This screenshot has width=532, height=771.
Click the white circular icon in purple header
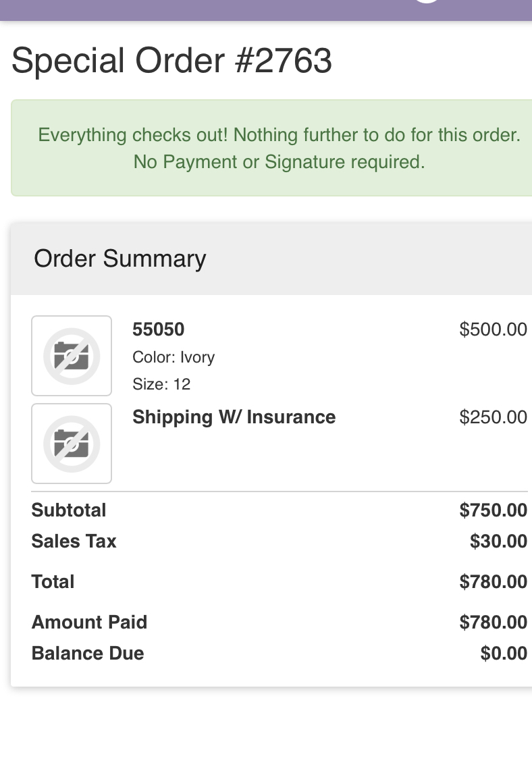coord(426,1)
